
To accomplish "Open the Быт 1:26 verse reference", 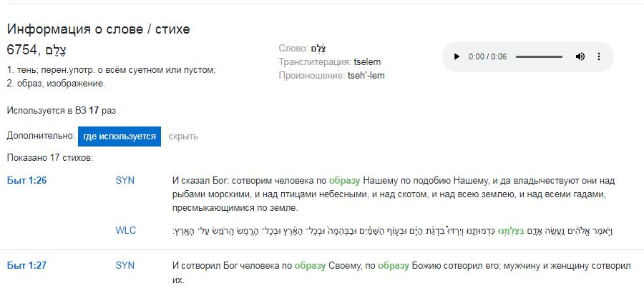I will (x=26, y=180).
